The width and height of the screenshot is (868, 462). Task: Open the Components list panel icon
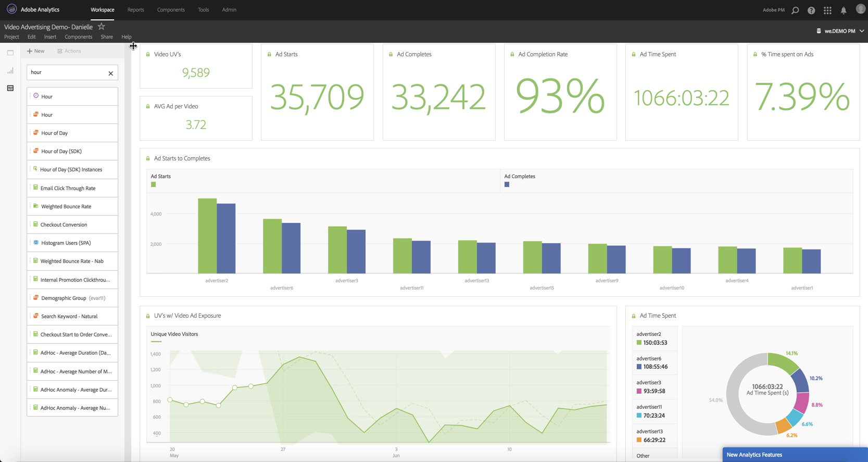(10, 89)
